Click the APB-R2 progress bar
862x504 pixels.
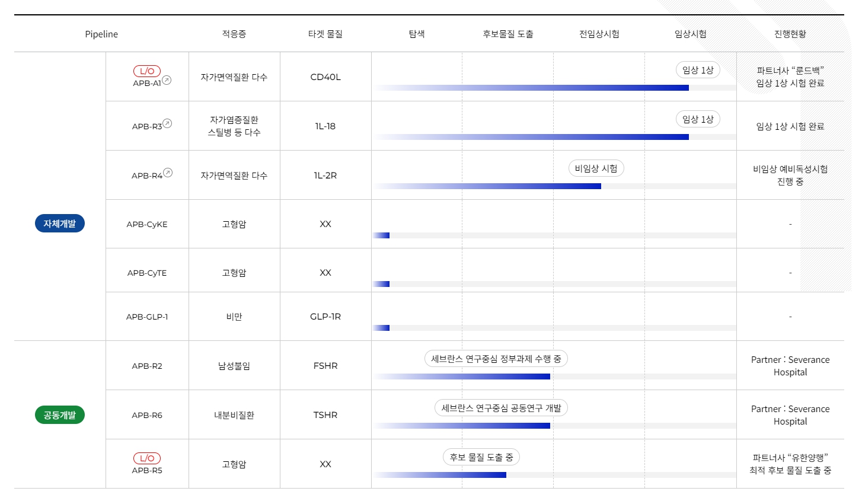(554, 377)
